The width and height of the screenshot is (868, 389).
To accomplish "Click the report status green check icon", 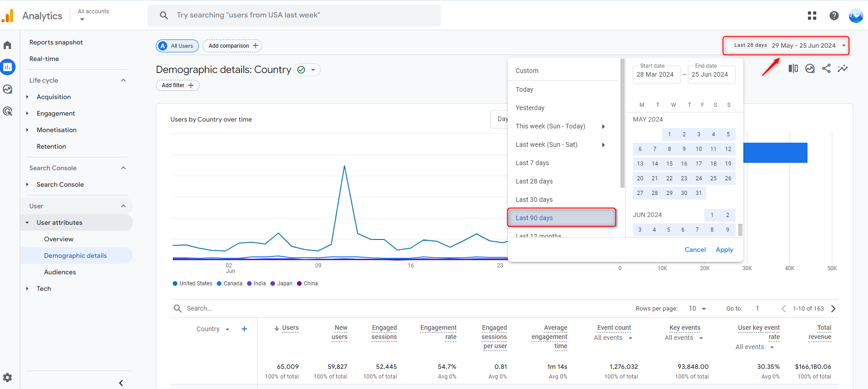I will pyautogui.click(x=301, y=70).
